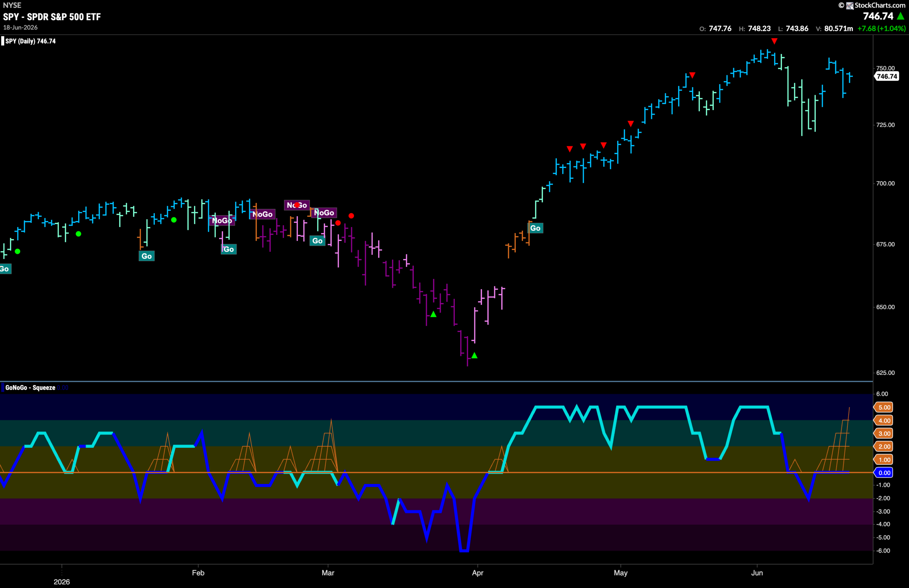Click the SPY (Daily) 746.74 legend
Image resolution: width=909 pixels, height=588 pixels.
pos(31,41)
